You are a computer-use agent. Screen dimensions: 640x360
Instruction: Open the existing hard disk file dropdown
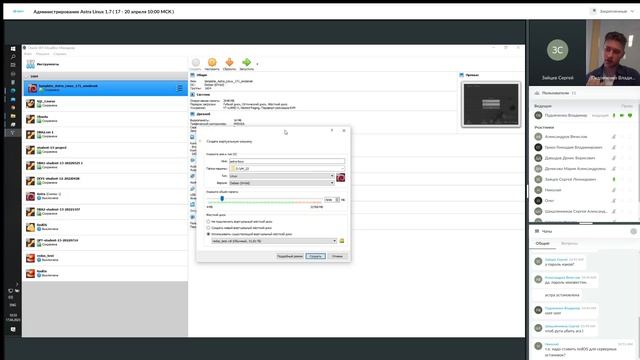click(x=274, y=241)
